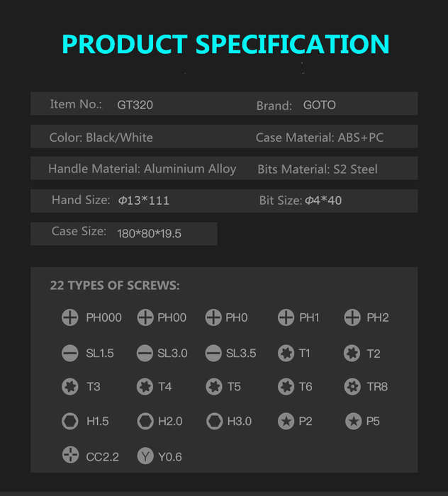Select the Handle Material Aluminium Alloy text
This screenshot has height=496, width=448.
coord(142,169)
